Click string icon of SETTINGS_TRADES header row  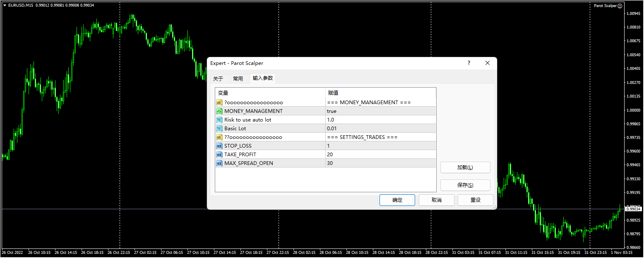coord(219,137)
